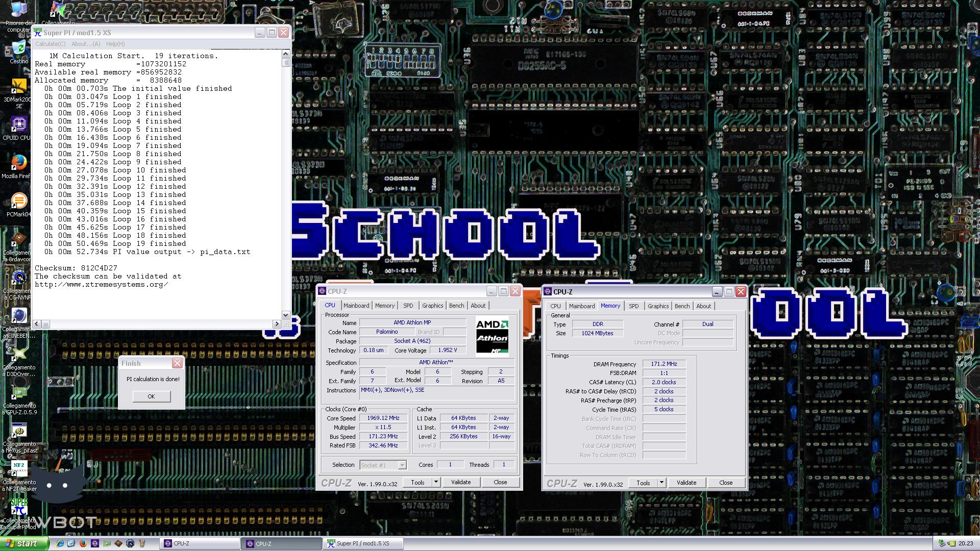Expand Tools dropdown arrow in right CPU-Z

[x=661, y=483]
